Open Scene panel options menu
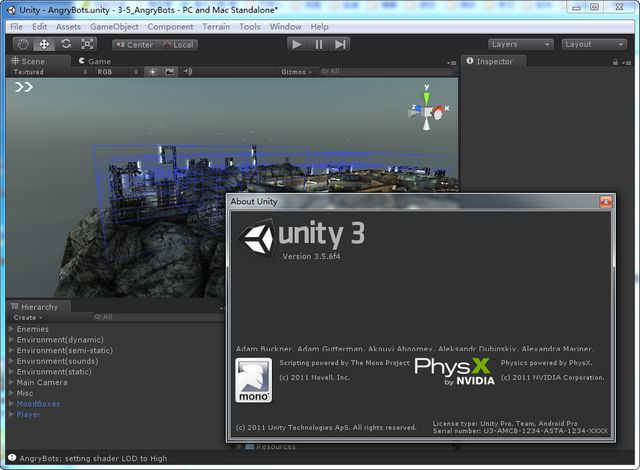The height and width of the screenshot is (470, 640). click(451, 63)
